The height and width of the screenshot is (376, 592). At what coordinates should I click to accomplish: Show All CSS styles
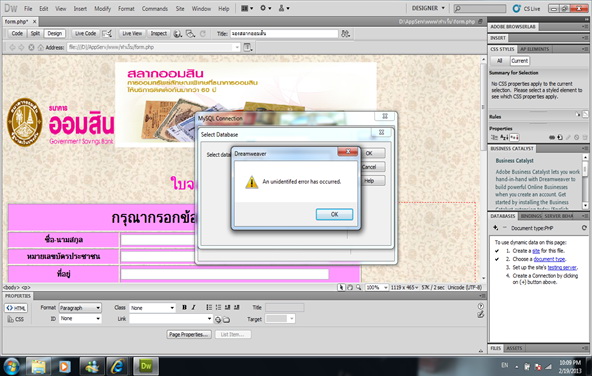click(x=500, y=60)
